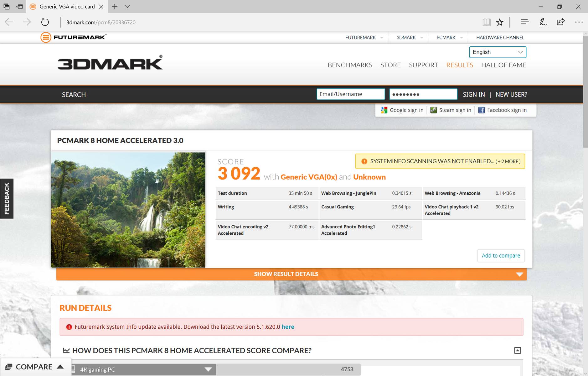Go back to the previous page
Image resolution: width=588 pixels, height=376 pixels.
[x=9, y=22]
